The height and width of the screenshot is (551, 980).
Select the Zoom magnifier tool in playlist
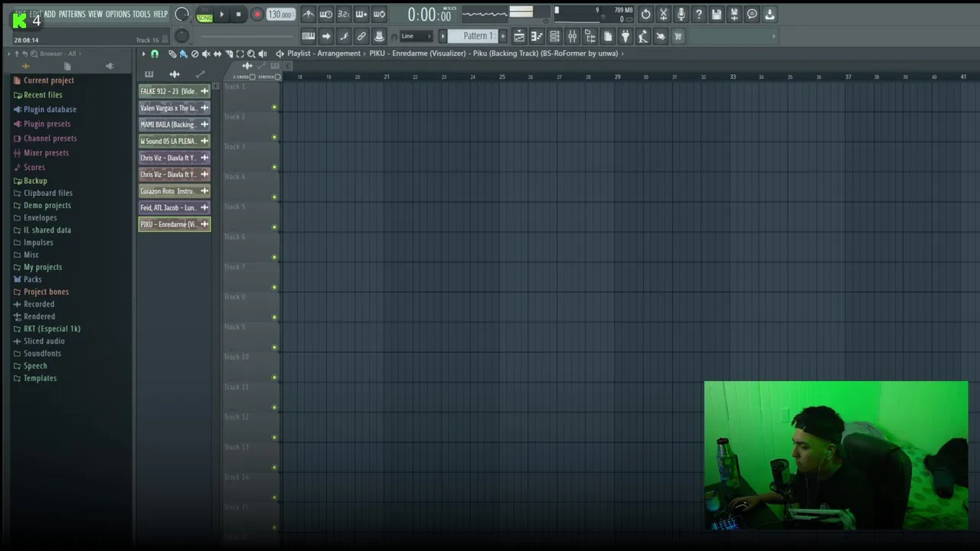point(251,54)
